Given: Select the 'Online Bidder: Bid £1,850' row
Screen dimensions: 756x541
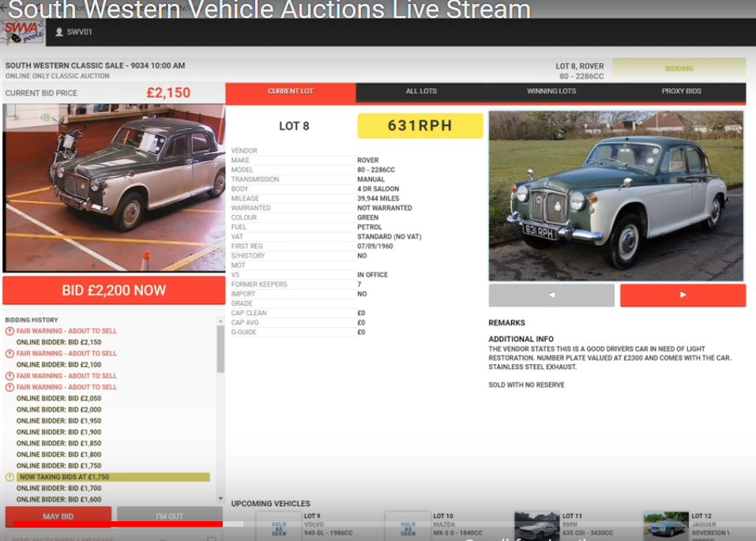Looking at the screenshot, I should (x=58, y=444).
